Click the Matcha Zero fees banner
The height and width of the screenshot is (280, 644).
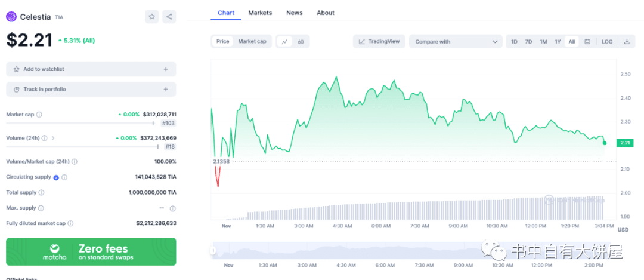(x=91, y=252)
